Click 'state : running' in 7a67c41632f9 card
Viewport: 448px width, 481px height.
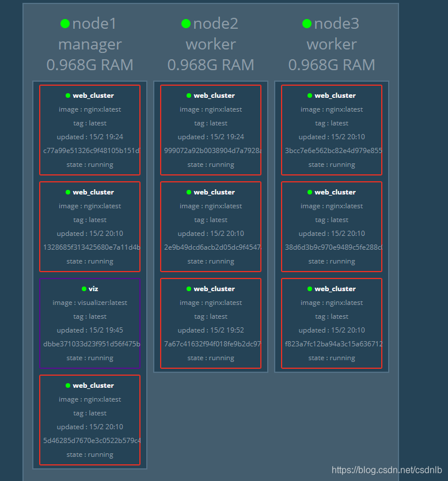pyautogui.click(x=211, y=358)
